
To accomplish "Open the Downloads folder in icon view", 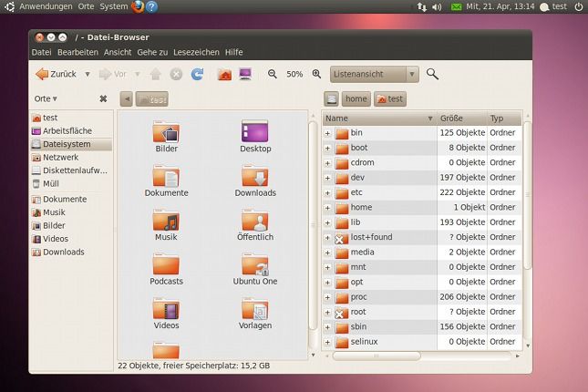I will (x=255, y=181).
